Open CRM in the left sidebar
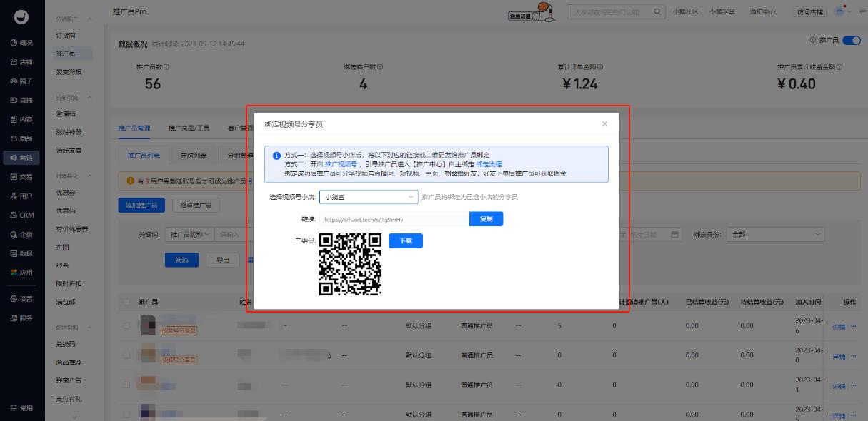 point(21,215)
